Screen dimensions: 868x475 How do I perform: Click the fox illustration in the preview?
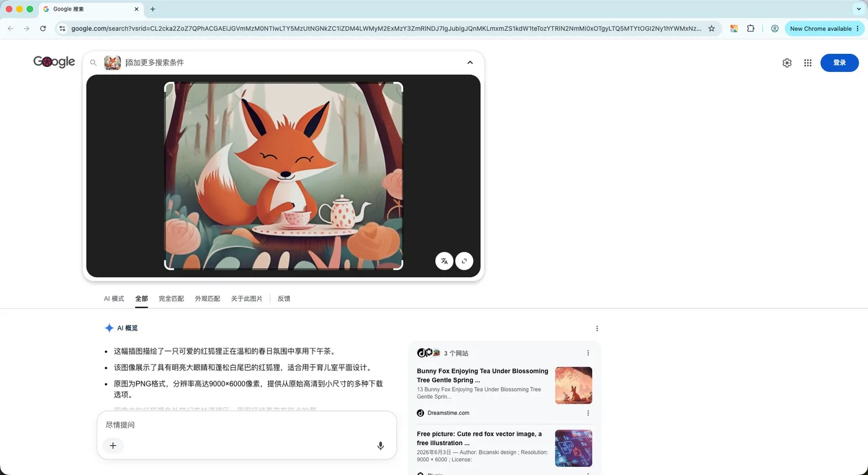click(x=283, y=176)
